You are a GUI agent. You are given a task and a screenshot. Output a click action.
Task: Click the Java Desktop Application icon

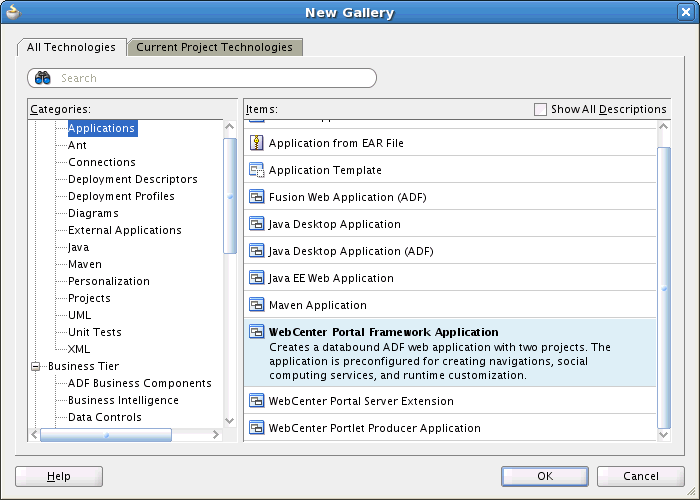click(x=256, y=224)
